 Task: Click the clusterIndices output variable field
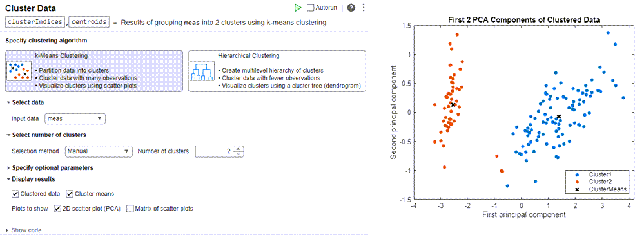35,22
